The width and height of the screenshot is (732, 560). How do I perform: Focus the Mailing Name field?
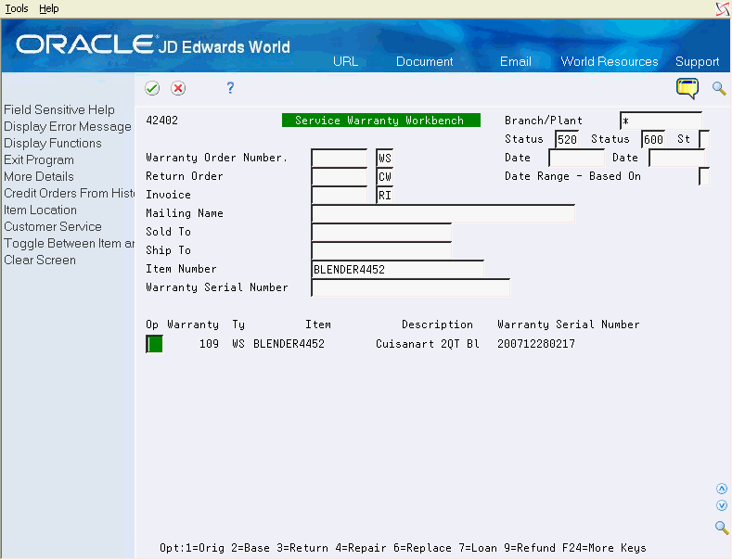pos(443,213)
